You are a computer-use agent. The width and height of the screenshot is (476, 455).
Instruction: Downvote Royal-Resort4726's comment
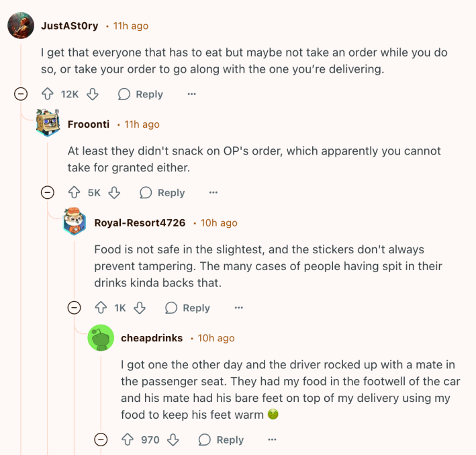[x=140, y=308]
